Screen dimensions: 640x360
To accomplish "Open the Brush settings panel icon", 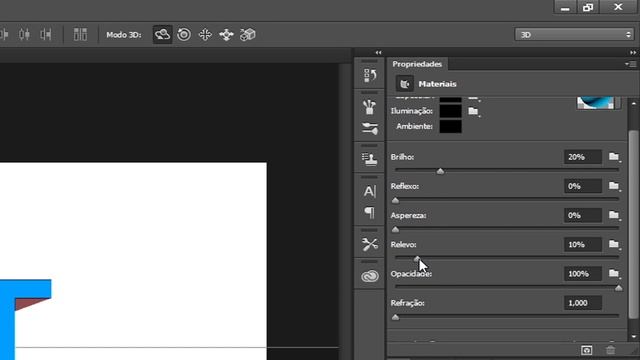I will (x=369, y=129).
